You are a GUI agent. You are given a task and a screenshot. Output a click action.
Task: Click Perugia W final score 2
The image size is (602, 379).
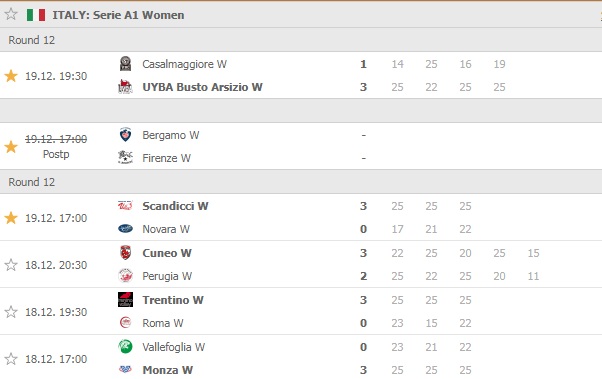click(363, 276)
